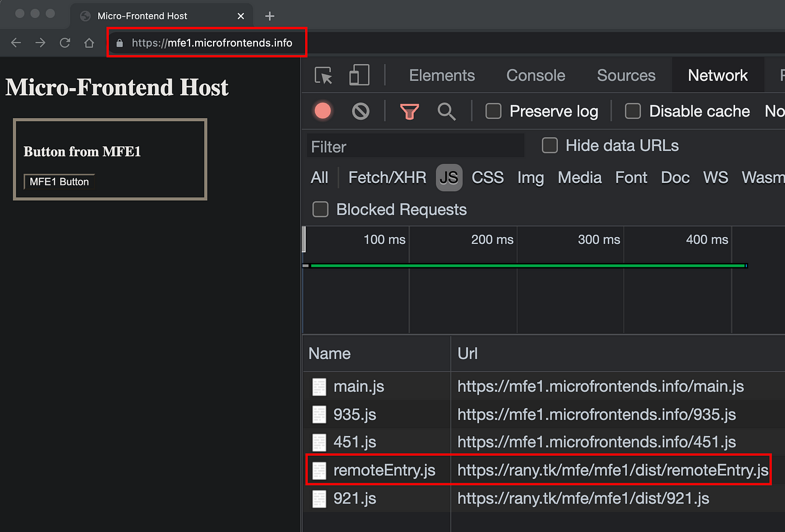The width and height of the screenshot is (785, 532).
Task: Toggle the JS request filter
Action: (449, 178)
